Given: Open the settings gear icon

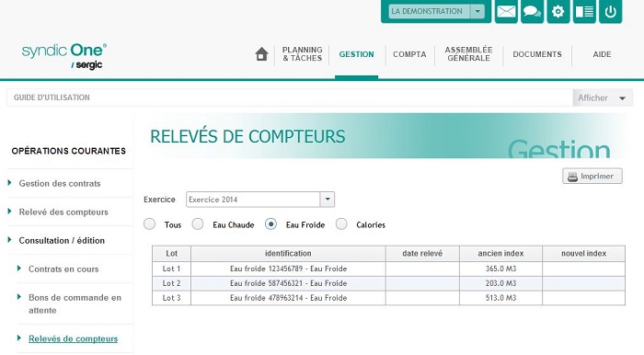Looking at the screenshot, I should (558, 11).
